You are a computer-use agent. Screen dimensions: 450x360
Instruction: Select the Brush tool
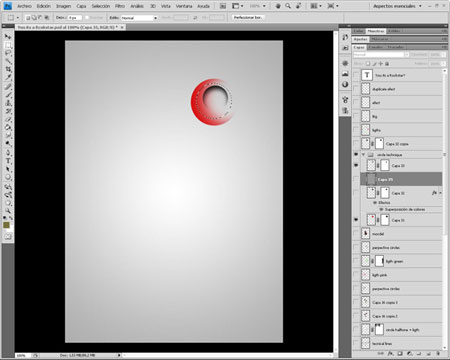click(8, 95)
